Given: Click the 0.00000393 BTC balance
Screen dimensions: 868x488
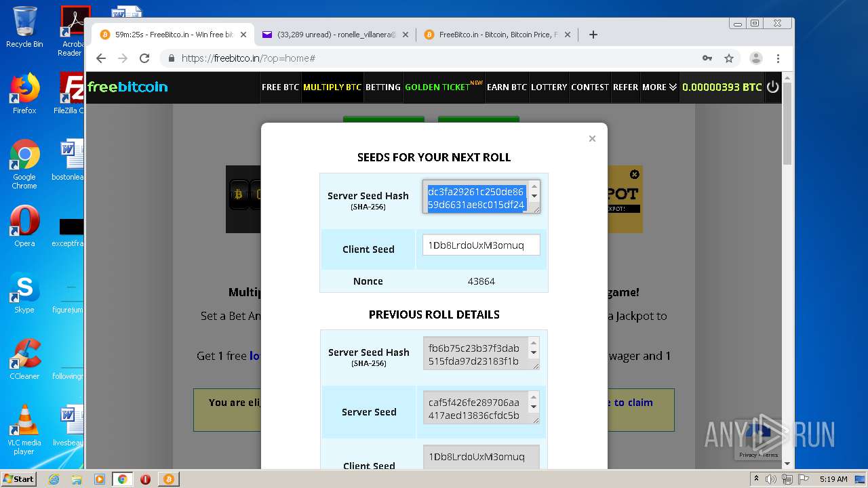Looking at the screenshot, I should click(x=722, y=87).
